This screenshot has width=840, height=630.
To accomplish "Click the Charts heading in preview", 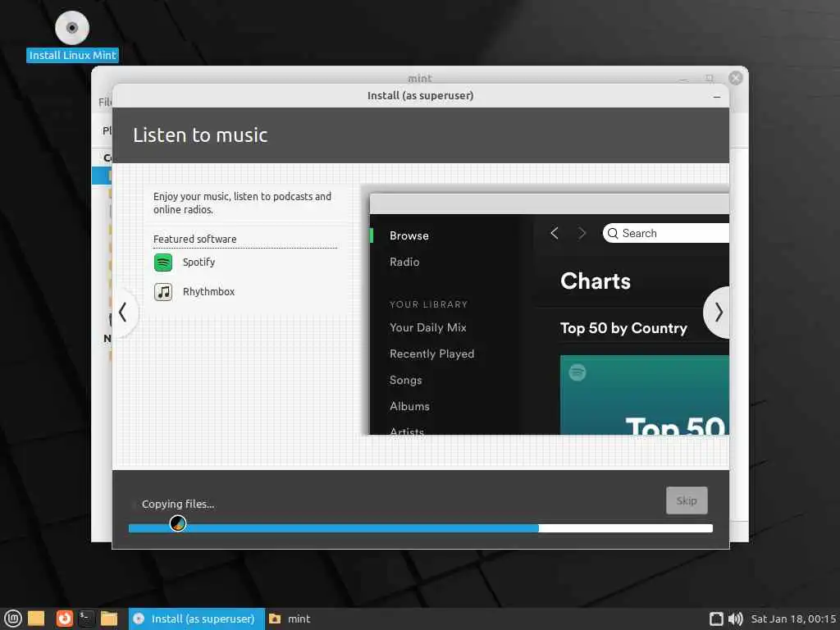I will coord(596,281).
